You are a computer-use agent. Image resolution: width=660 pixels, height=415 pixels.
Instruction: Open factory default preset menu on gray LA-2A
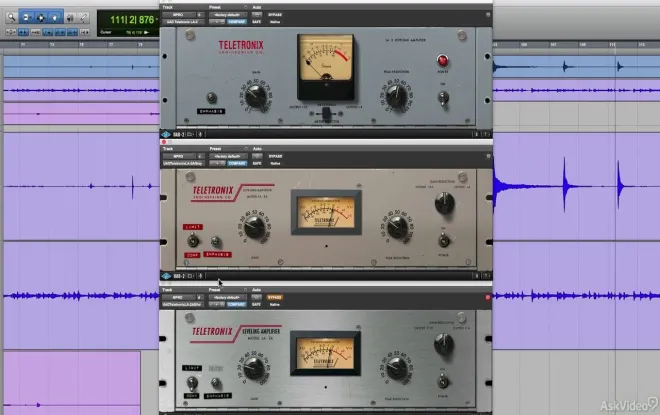coord(228,156)
